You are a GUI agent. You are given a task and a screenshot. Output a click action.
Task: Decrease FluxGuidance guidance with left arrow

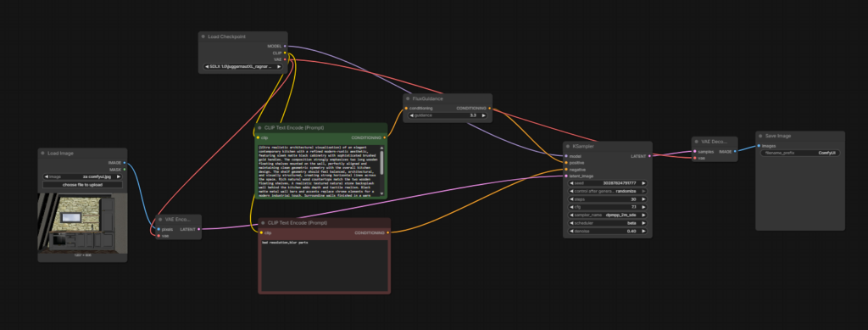tap(412, 115)
